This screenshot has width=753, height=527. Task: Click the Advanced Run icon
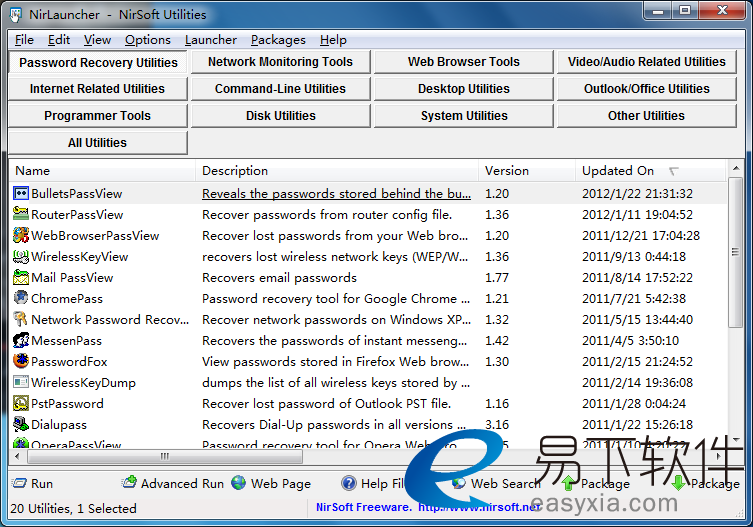[x=129, y=482]
